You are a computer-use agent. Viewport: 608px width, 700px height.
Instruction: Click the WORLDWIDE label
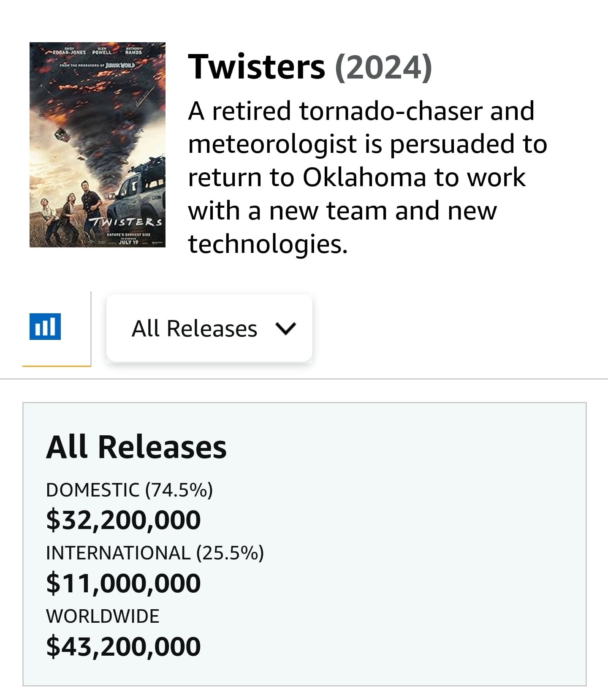(x=103, y=616)
